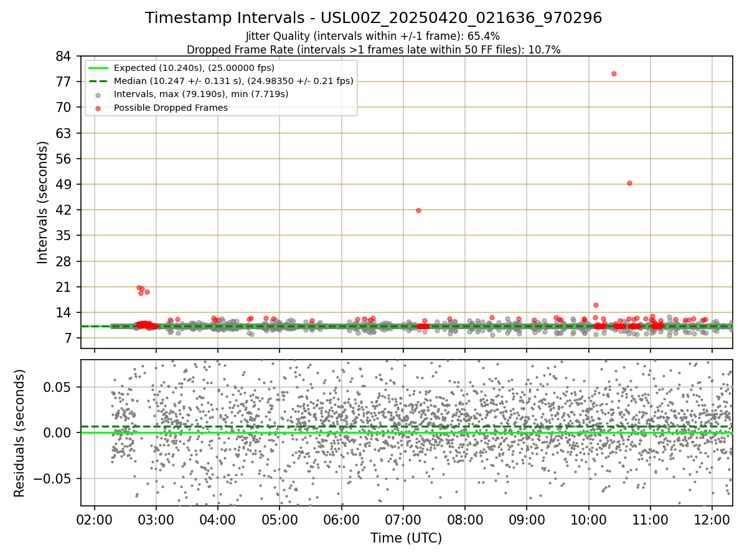Click the 0.00 residuals tick label
This screenshot has height=560, width=747.
click(x=59, y=432)
